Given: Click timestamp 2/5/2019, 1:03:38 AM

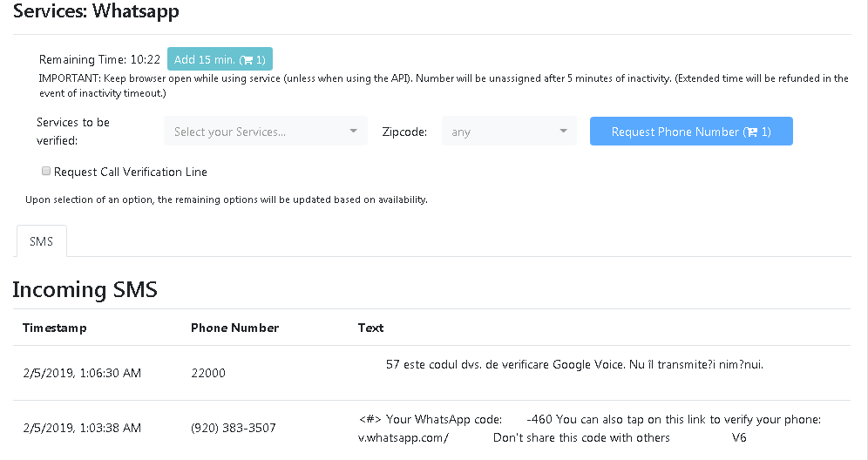Looking at the screenshot, I should [x=82, y=428].
